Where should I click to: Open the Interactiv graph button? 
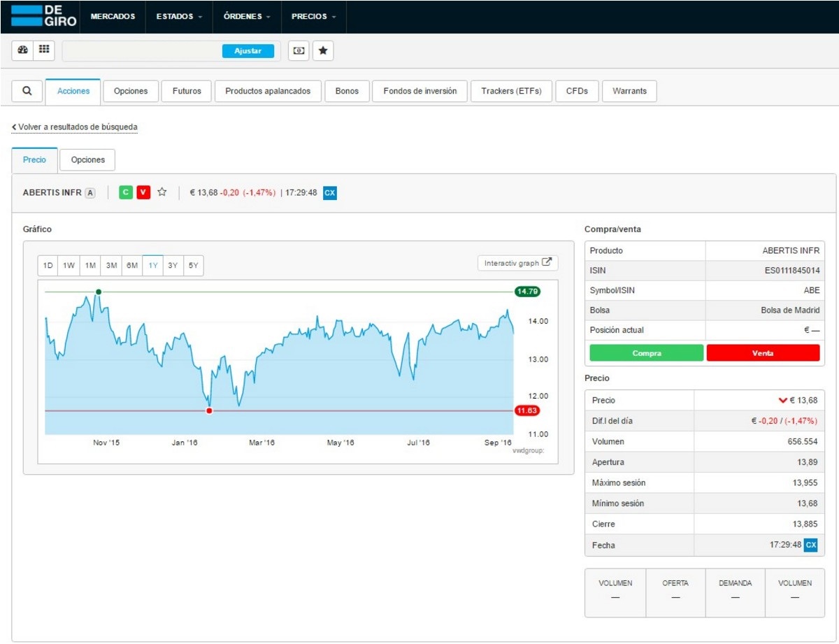(518, 263)
